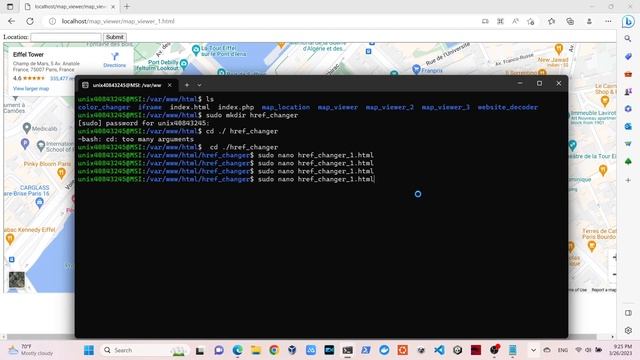This screenshot has height=360, width=640.
Task: Expand the terminal profile dropdown
Action: tap(199, 85)
